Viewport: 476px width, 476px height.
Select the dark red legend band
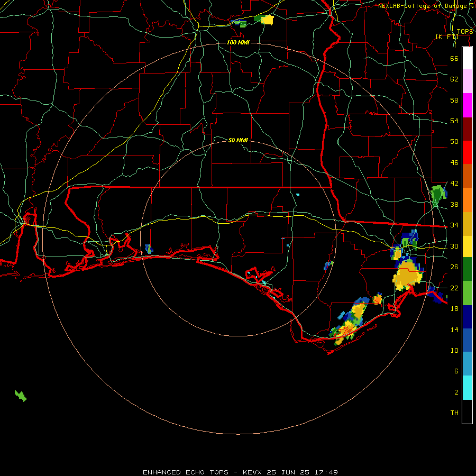467,129
